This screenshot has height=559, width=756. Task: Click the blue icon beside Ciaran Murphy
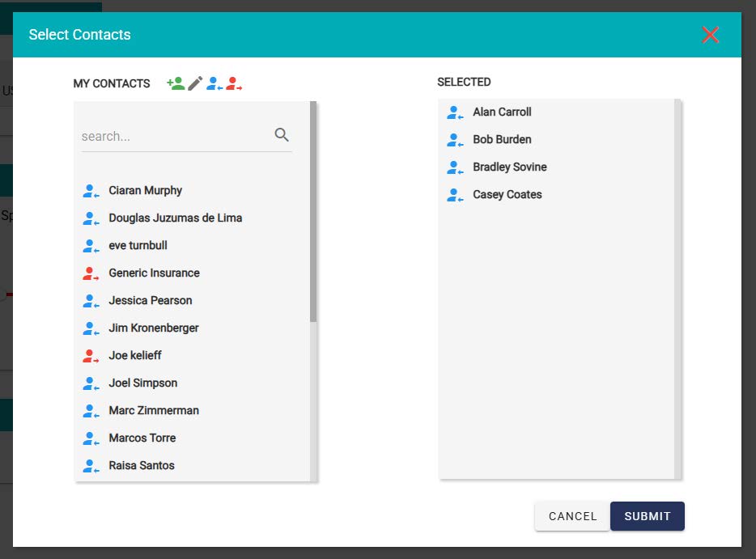point(91,191)
